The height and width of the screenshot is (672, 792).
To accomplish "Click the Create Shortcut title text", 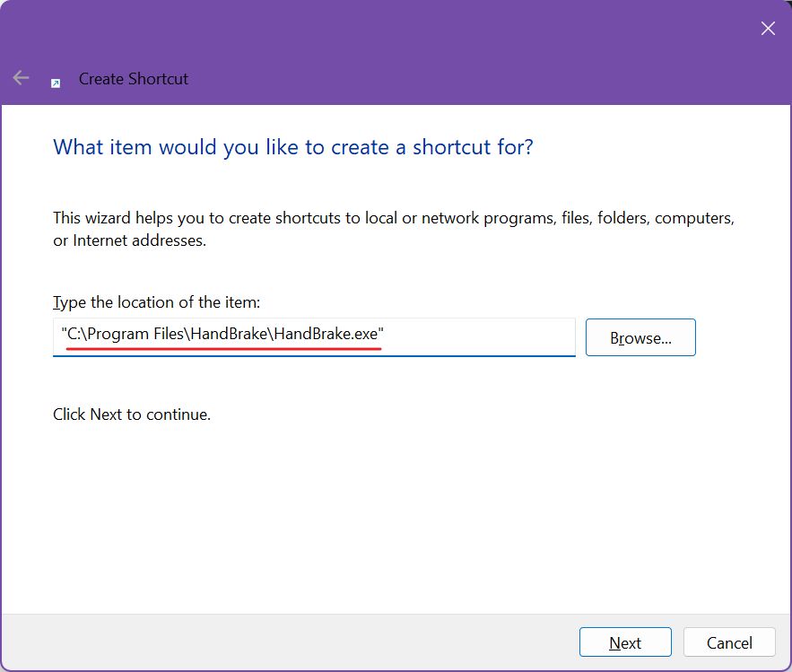I will coord(133,79).
